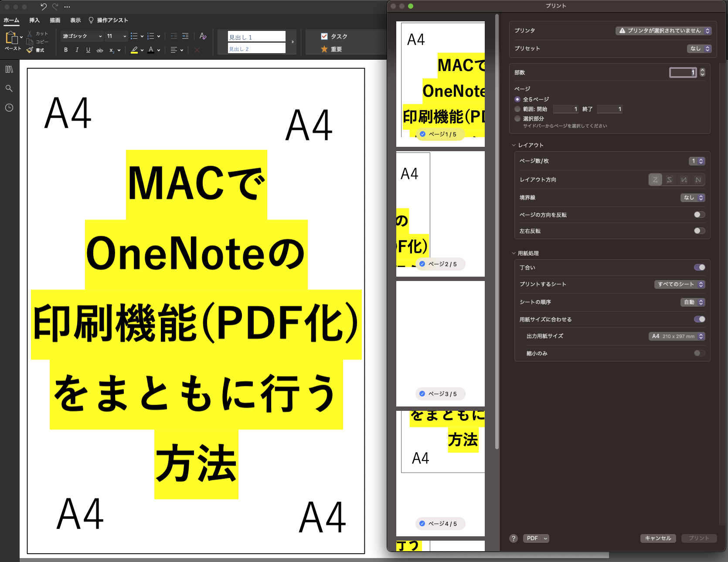Click the Strikethrough formatting icon

pos(100,50)
